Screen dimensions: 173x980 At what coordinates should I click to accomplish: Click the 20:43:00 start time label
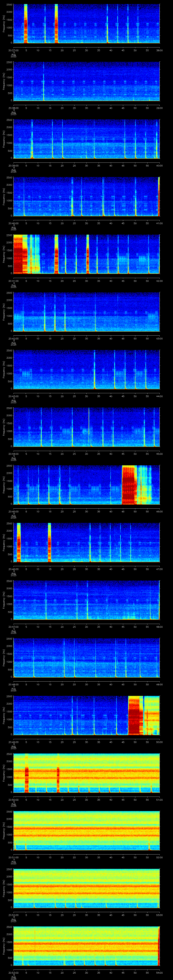click(13, 396)
